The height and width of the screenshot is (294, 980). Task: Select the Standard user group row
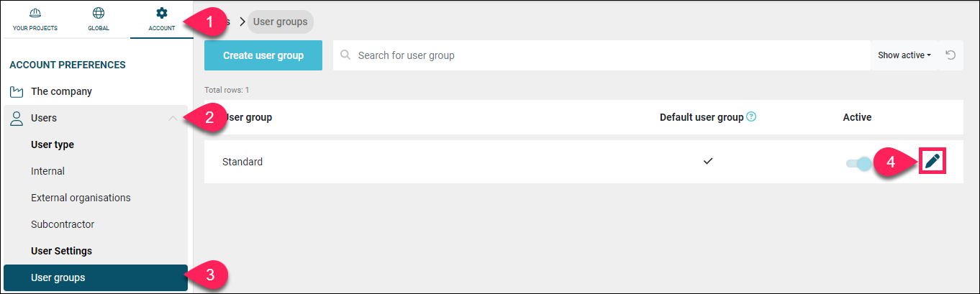pos(584,162)
